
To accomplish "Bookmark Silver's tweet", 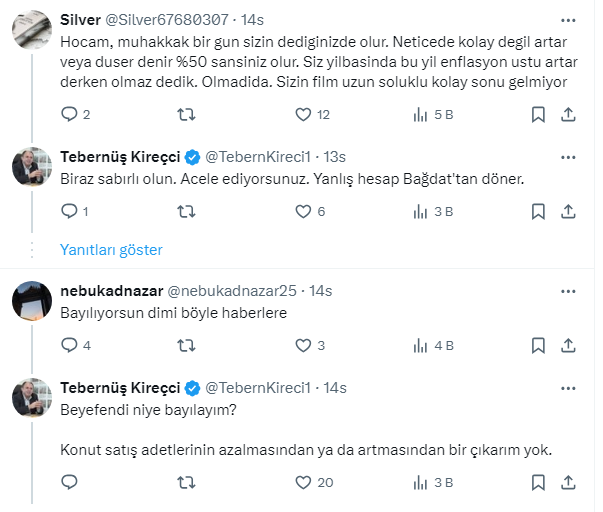I will (x=538, y=115).
